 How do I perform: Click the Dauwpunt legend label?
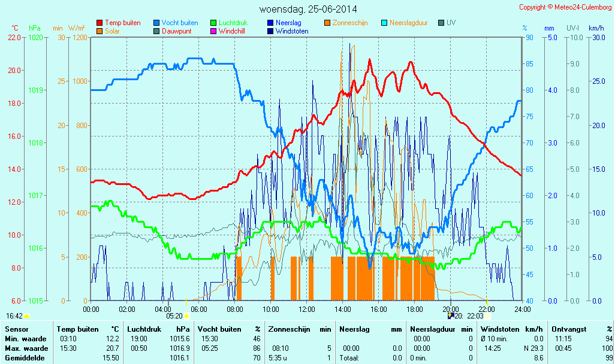(x=177, y=31)
